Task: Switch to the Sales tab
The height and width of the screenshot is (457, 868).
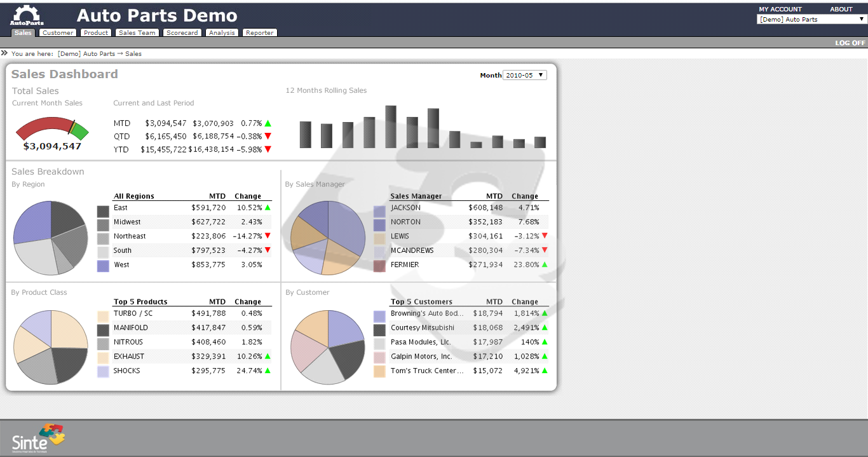Action: tap(23, 32)
